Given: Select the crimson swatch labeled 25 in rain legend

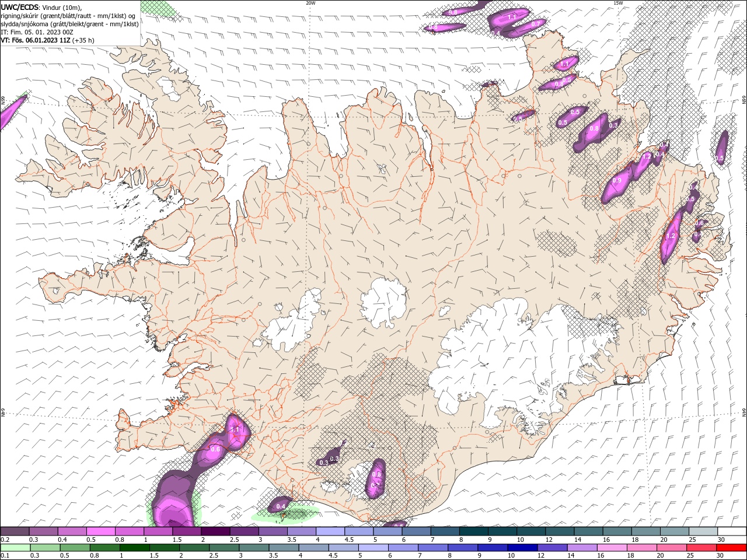Looking at the screenshot, I should (703, 548).
